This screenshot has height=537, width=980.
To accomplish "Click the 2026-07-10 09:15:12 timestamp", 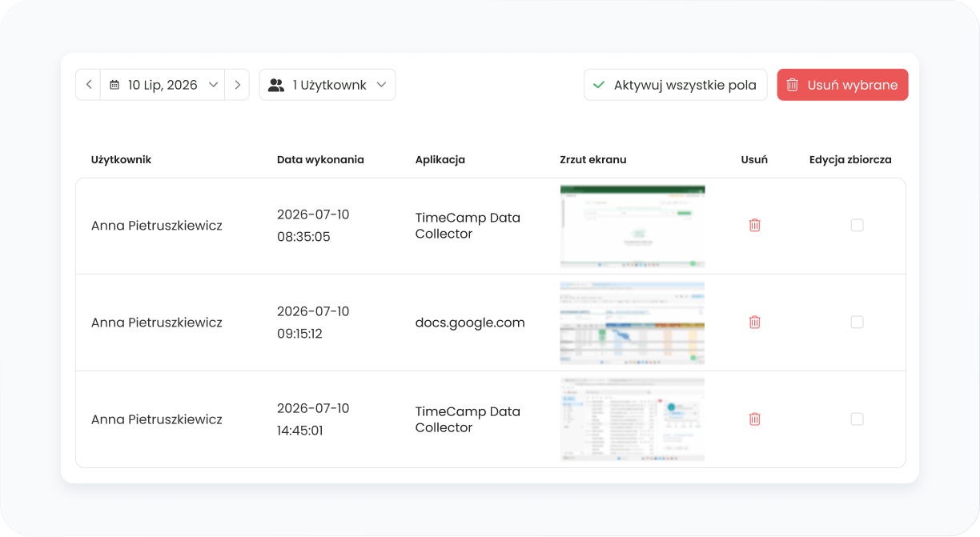I will coord(313,323).
